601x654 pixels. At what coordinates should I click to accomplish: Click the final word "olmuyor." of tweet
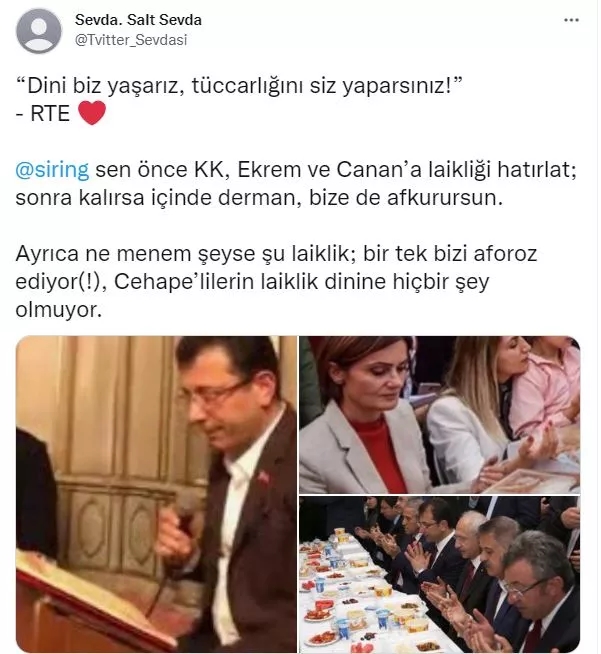(59, 309)
